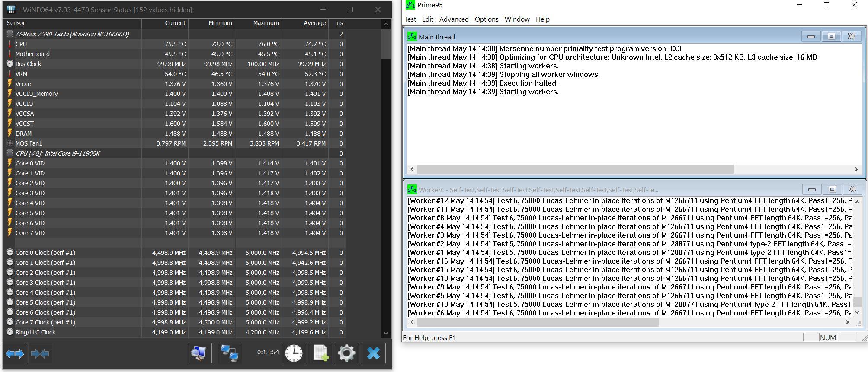This screenshot has height=372, width=868.
Task: Select CPU [#0]: Intel Core i9-11900K row
Action: coord(174,153)
